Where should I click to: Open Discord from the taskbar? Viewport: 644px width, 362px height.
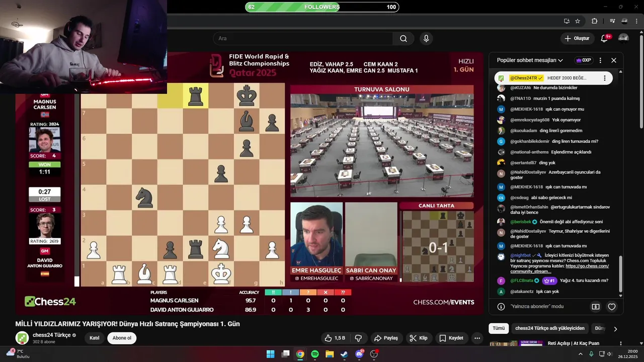click(x=359, y=354)
